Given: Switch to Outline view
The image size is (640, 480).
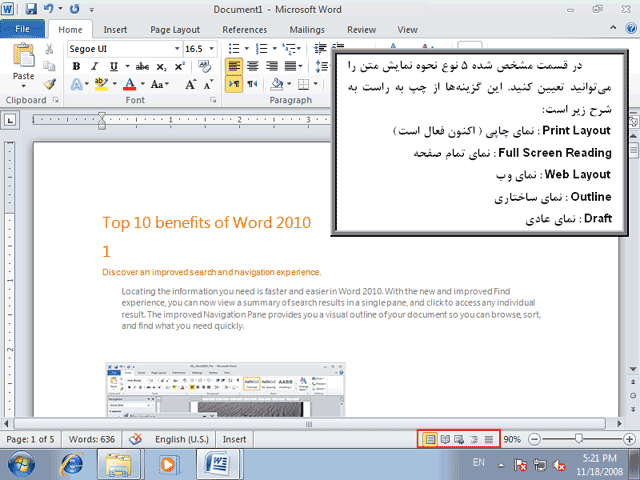Looking at the screenshot, I should [474, 439].
